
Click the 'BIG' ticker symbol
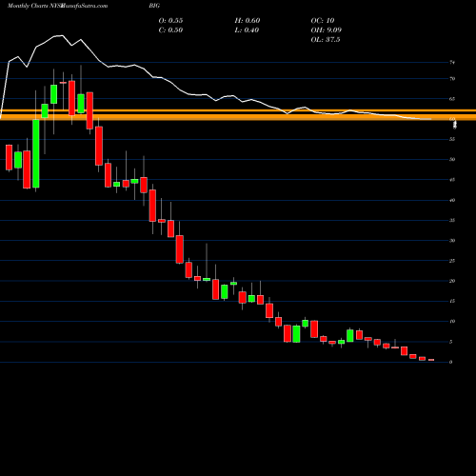[x=154, y=6]
